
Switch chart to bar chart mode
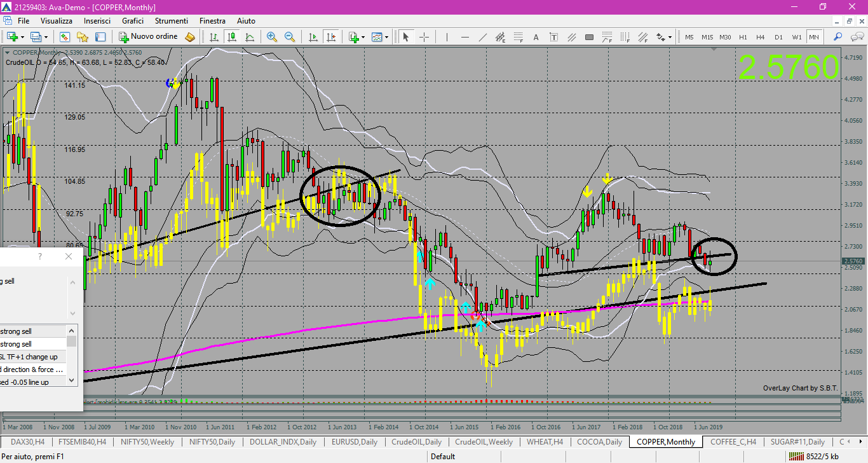coord(214,37)
